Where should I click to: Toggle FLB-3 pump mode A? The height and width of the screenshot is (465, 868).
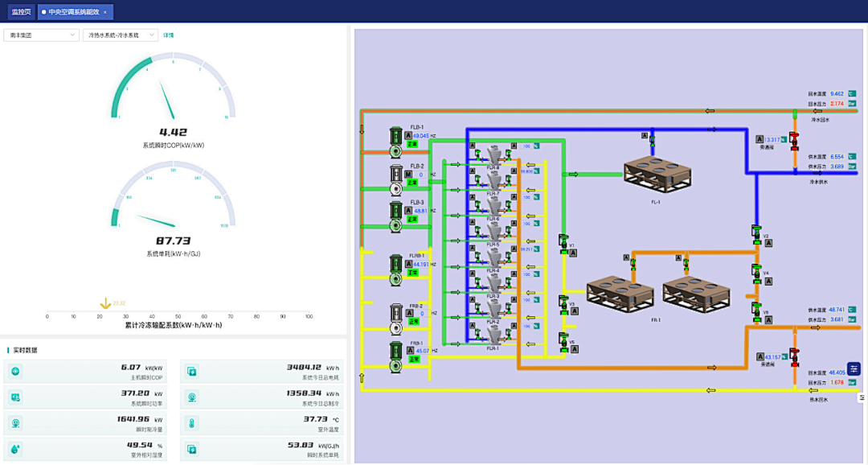point(408,211)
